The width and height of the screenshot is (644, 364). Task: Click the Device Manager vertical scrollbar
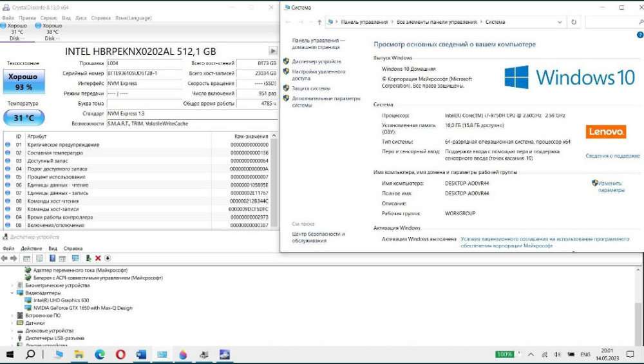[638, 306]
